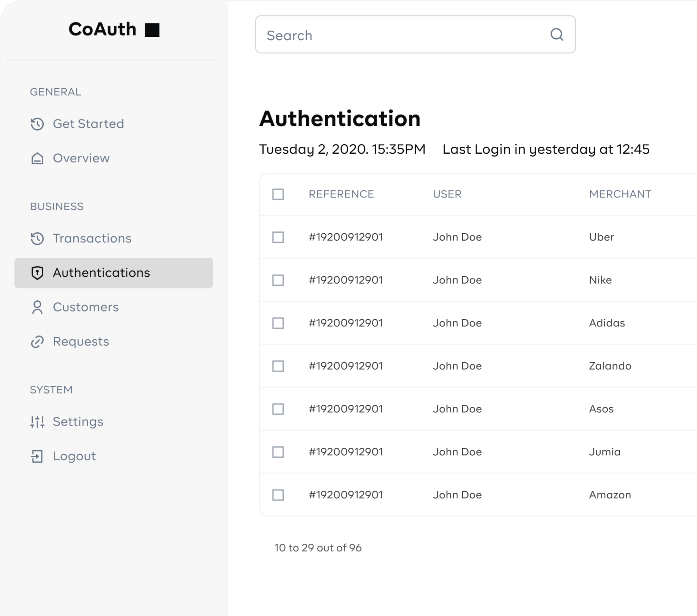Click the Overview home icon
The width and height of the screenshot is (697, 616).
(x=37, y=158)
